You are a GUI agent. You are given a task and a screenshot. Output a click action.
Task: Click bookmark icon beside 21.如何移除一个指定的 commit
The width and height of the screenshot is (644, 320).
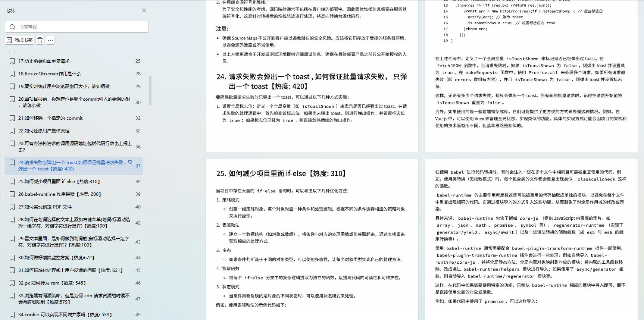click(12, 118)
